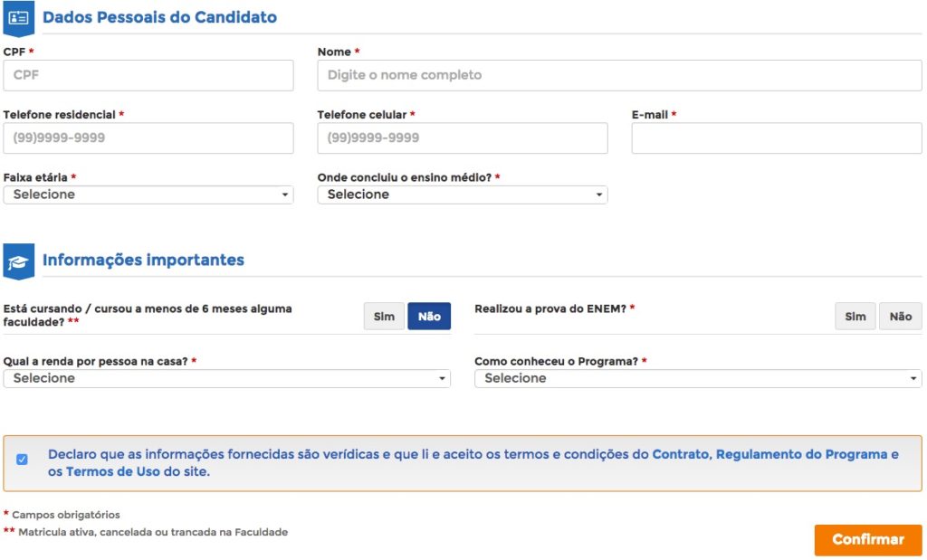The height and width of the screenshot is (560, 927).
Task: Focus the Nome completo text field
Action: pos(619,75)
